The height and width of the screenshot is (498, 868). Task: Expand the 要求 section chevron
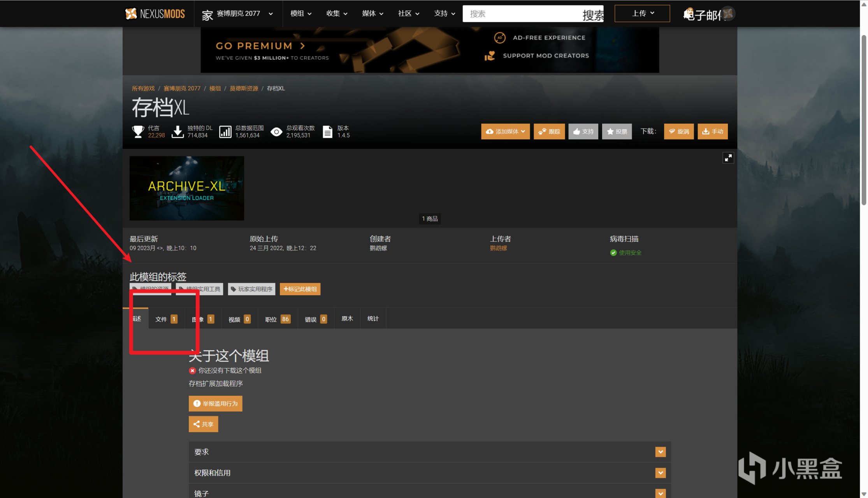coord(661,452)
